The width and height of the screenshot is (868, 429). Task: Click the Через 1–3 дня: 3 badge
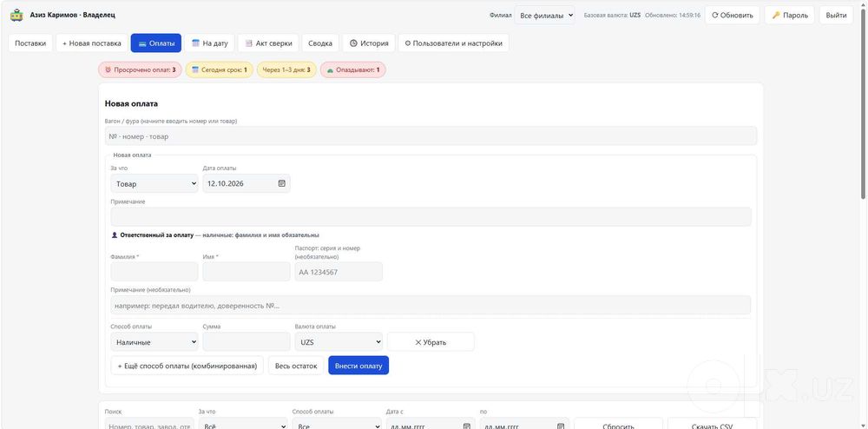pos(286,69)
